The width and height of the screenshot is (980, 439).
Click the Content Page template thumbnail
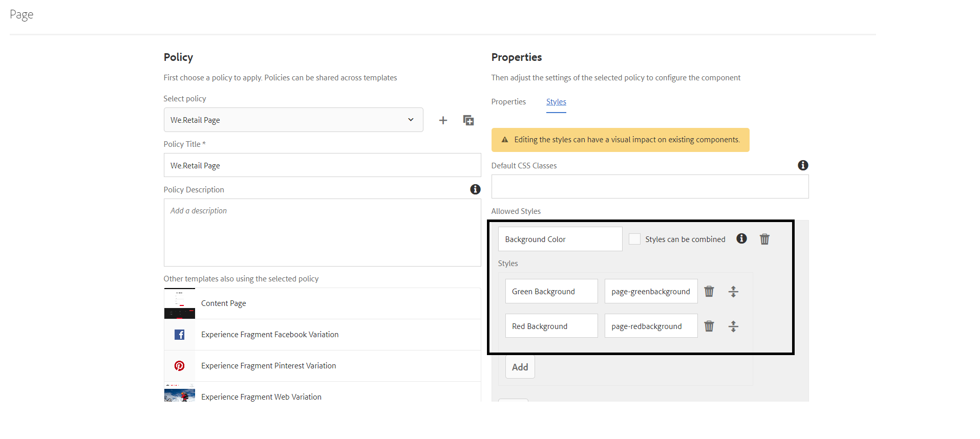[x=179, y=303]
